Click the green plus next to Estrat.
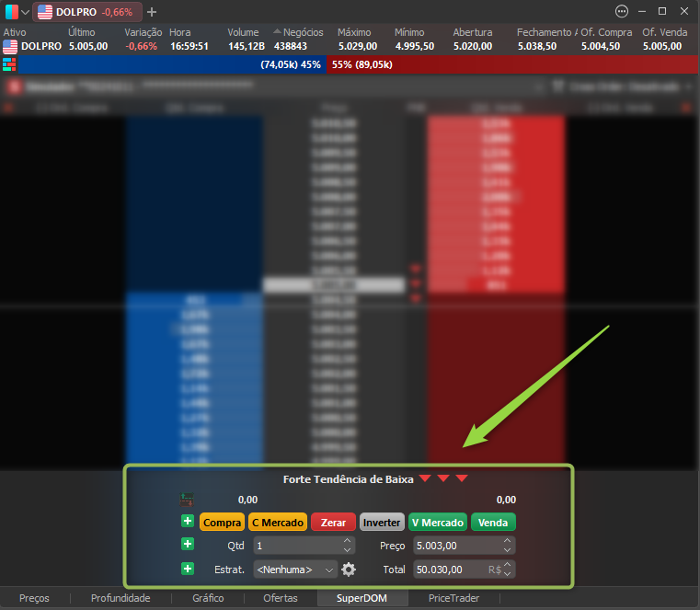This screenshot has width=700, height=610. [188, 569]
